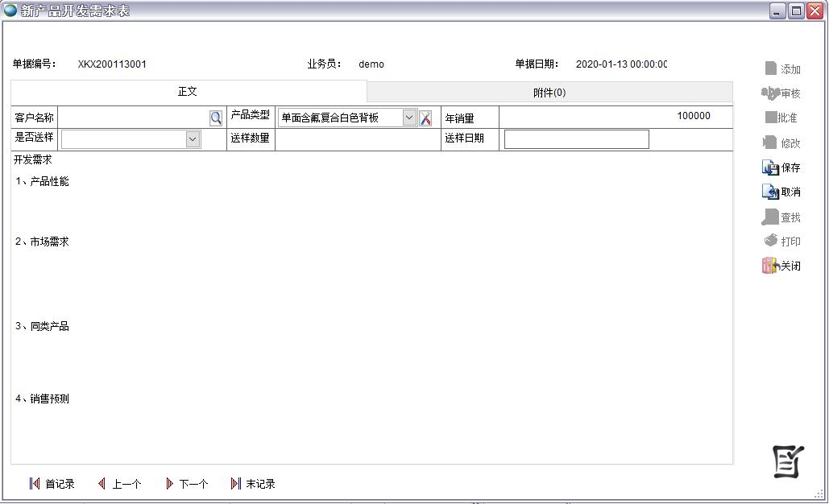Click the Cancel (取消) icon button
The image size is (829, 504).
click(x=781, y=192)
